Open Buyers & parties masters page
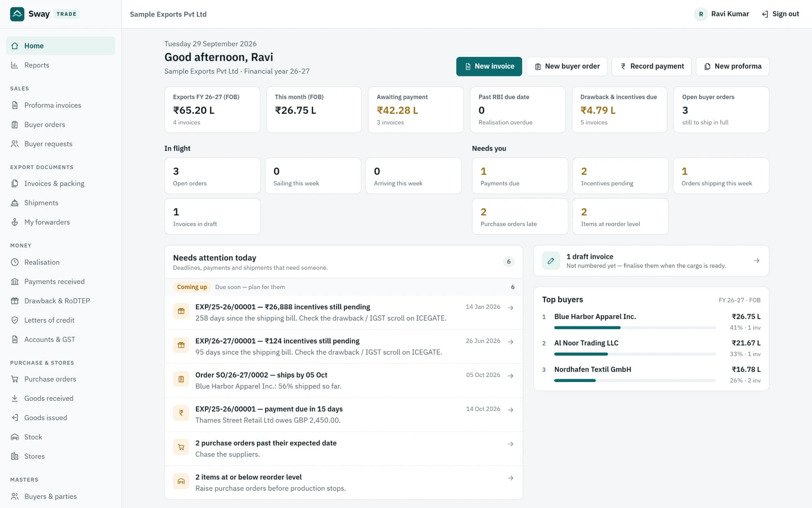The image size is (812, 508). 60,496
